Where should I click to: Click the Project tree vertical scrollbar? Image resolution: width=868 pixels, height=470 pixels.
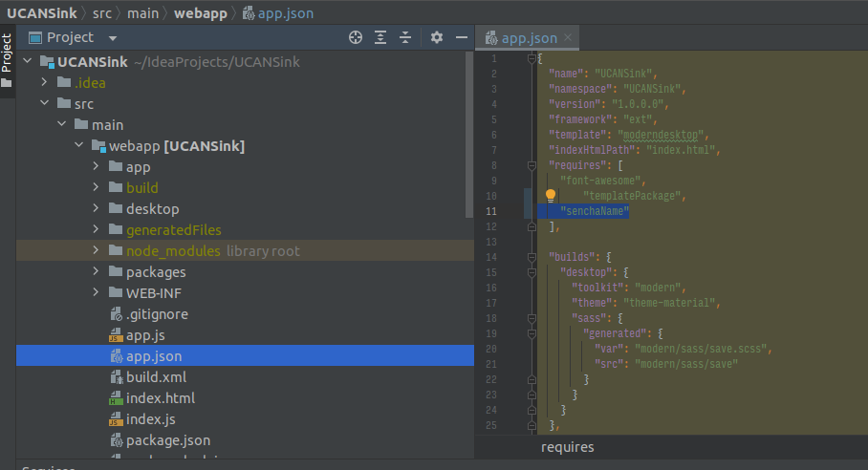(x=469, y=133)
